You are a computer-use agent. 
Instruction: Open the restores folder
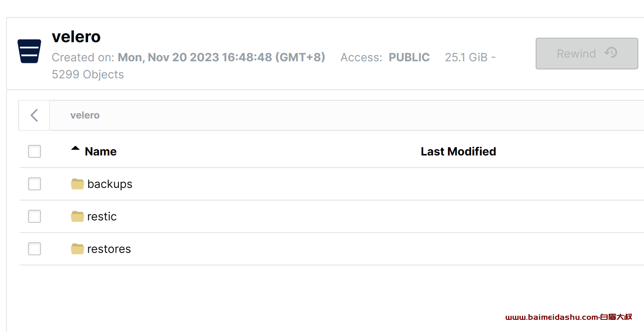[x=109, y=249]
